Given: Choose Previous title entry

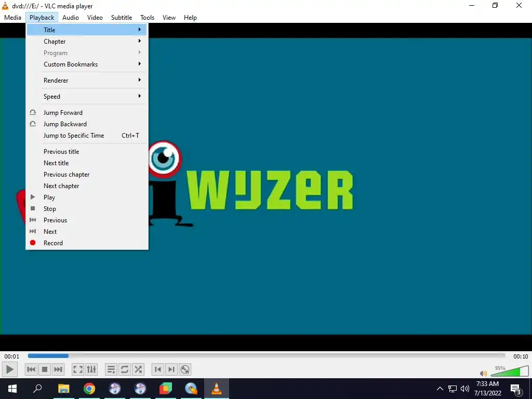Looking at the screenshot, I should pos(87,152).
